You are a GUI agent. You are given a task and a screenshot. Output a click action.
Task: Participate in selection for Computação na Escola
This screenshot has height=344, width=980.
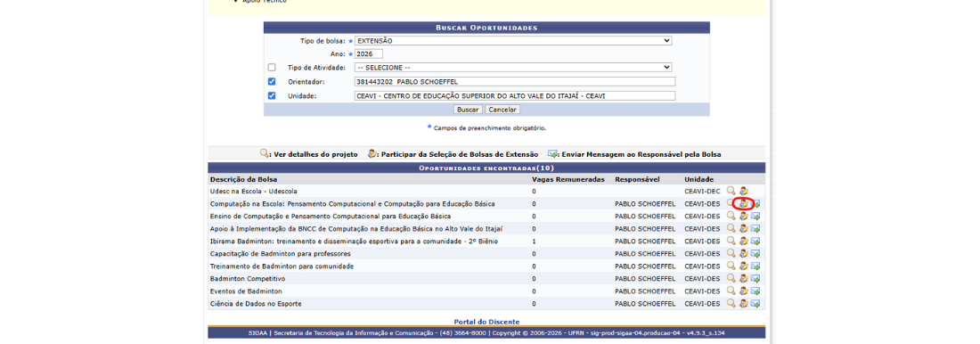[x=743, y=203]
